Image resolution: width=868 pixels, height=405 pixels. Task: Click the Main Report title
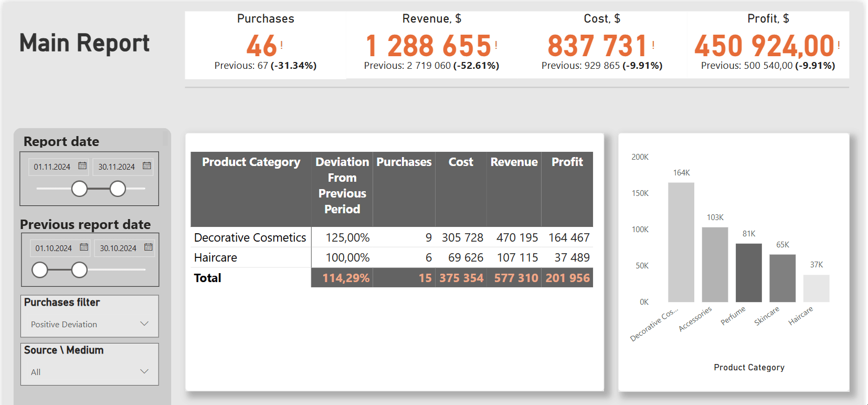coord(84,43)
